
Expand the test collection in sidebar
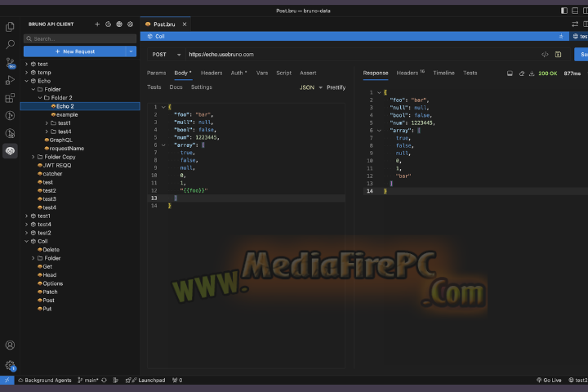(x=26, y=65)
